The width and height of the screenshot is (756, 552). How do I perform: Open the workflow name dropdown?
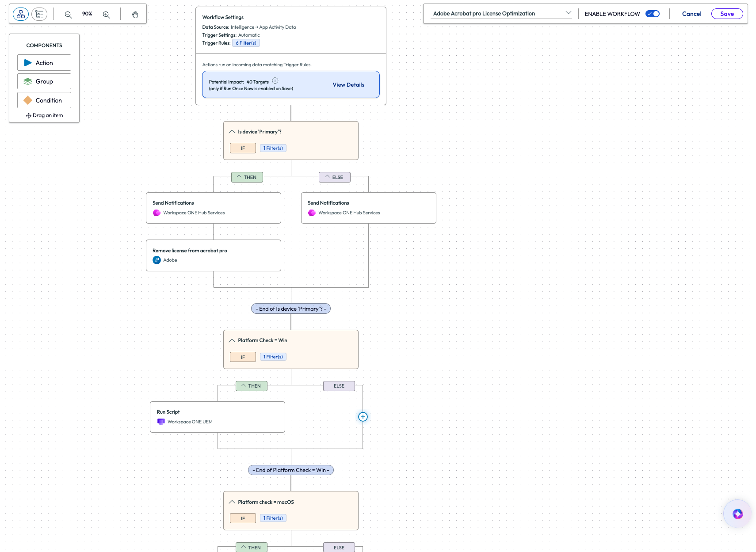coord(568,13)
